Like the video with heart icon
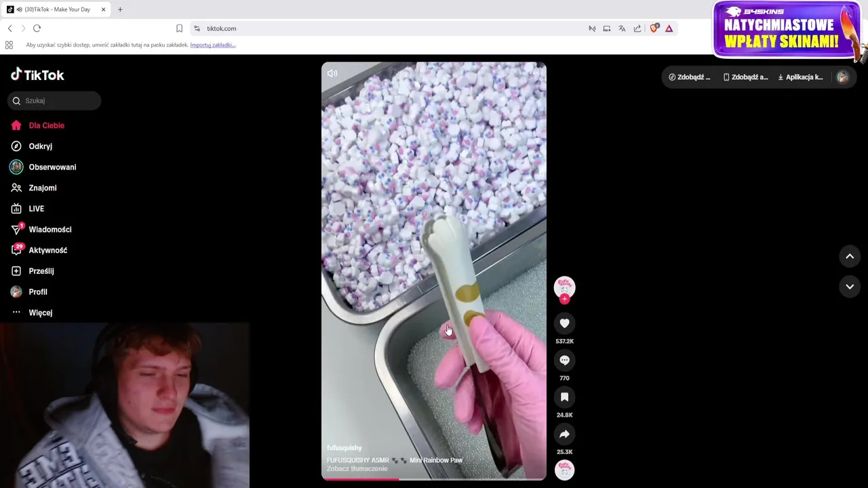This screenshot has width=868, height=488. pyautogui.click(x=564, y=323)
